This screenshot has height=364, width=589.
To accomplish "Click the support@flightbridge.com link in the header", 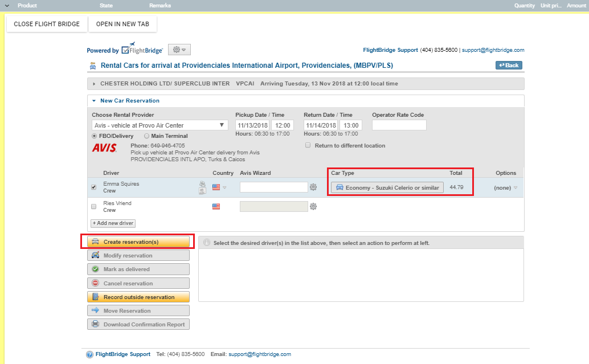I will [493, 50].
